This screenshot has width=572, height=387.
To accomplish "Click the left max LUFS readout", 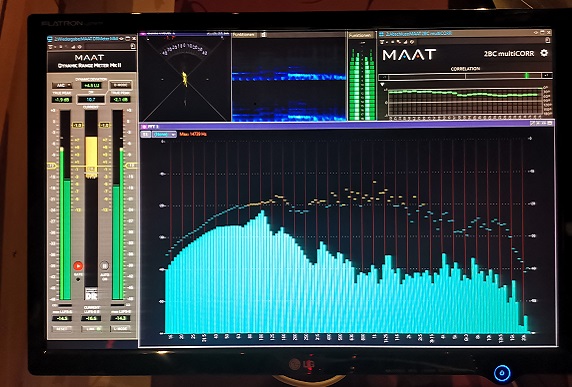I will (x=62, y=318).
